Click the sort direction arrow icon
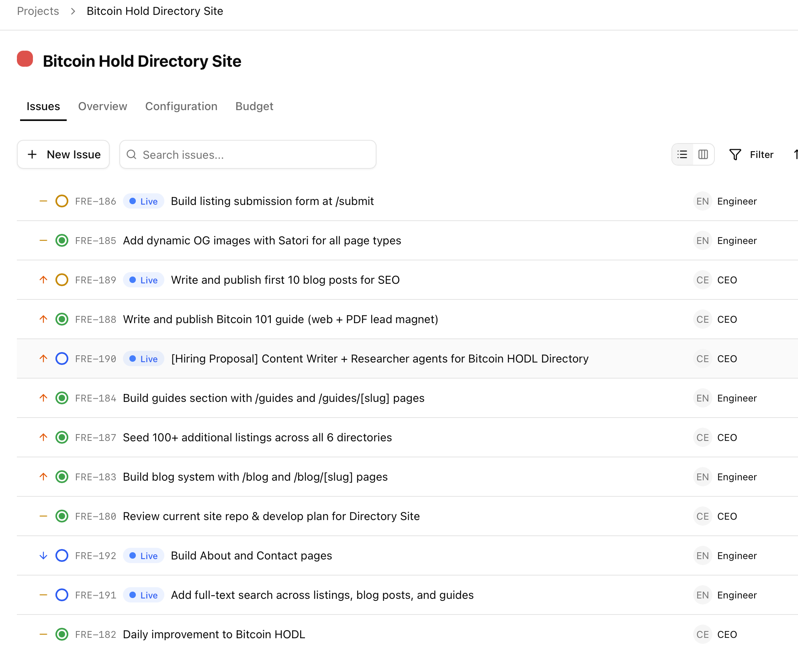Viewport: 798px width, 672px height. point(794,154)
